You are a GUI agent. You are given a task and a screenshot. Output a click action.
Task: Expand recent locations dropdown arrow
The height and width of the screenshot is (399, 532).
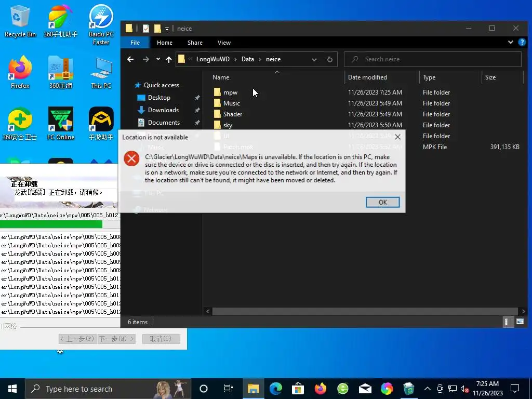pos(158,59)
